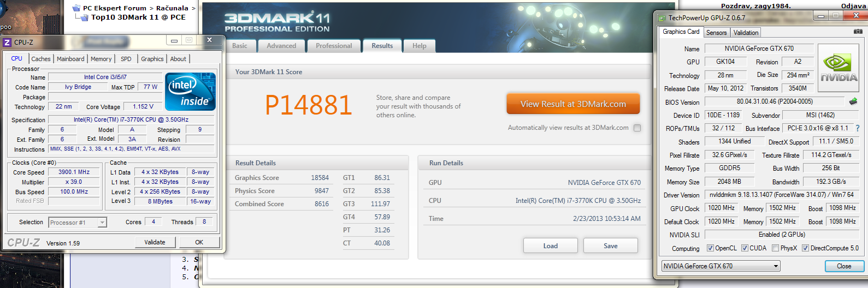Open the Mainboard tab in CPU-Z
868x288 pixels.
[70, 59]
